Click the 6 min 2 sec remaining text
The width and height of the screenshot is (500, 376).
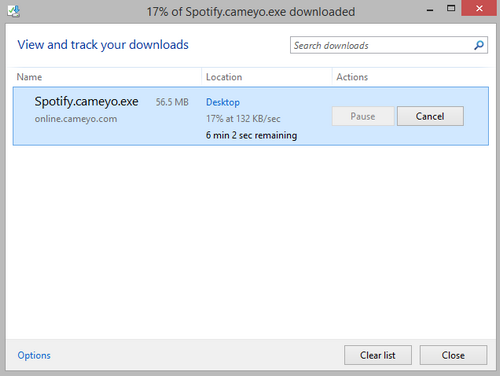point(251,135)
